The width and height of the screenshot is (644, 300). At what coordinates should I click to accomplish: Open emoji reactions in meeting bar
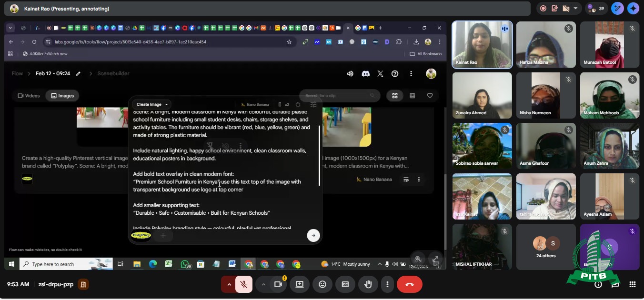point(322,284)
